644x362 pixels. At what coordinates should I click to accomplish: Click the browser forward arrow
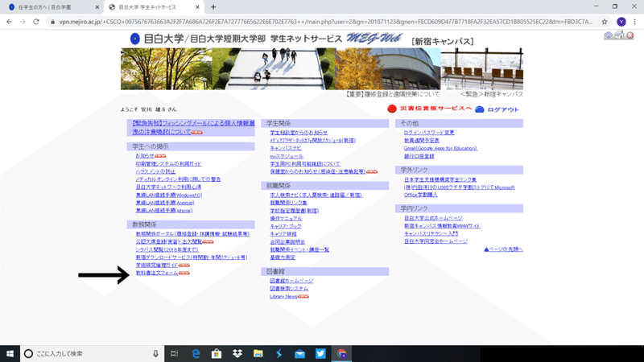pyautogui.click(x=23, y=22)
